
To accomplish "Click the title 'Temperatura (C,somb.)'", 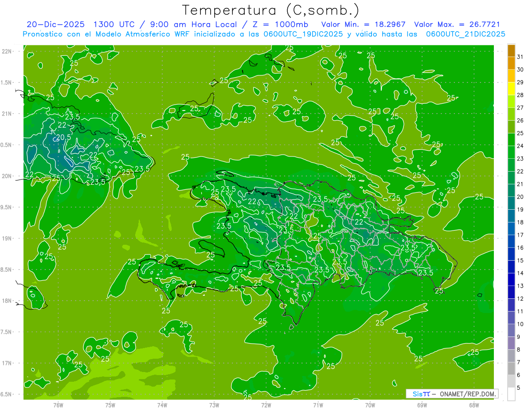I will (270, 10).
